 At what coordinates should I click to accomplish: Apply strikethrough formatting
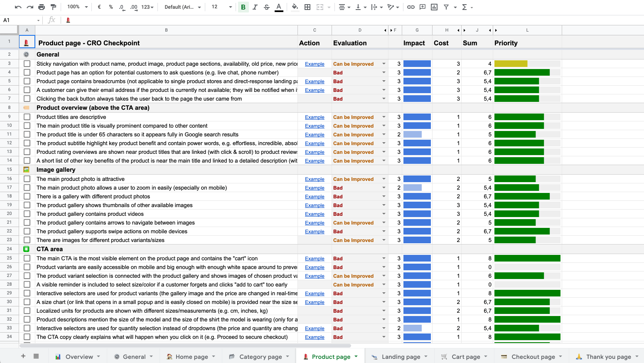(267, 7)
